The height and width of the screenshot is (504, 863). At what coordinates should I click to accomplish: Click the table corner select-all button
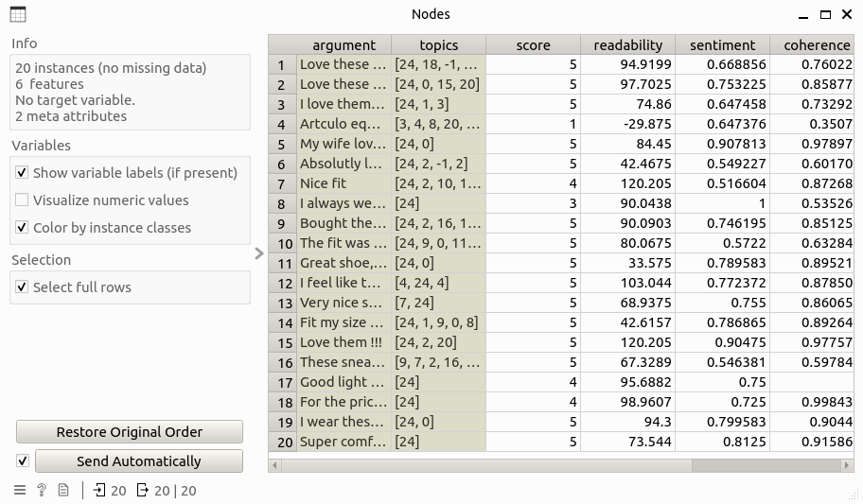[283, 45]
